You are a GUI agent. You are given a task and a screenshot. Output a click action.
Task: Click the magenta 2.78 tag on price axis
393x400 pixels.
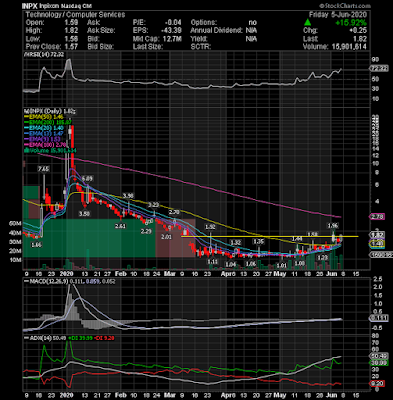378,217
